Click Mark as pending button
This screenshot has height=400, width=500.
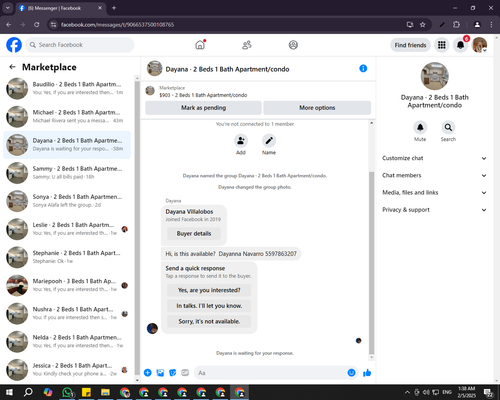[x=203, y=108]
